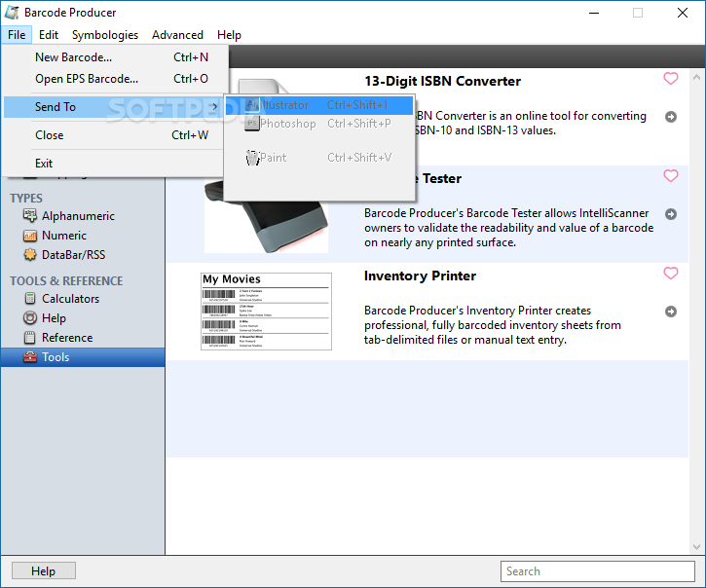Click the Tools toolbox icon
This screenshot has height=588, width=706.
point(30,356)
